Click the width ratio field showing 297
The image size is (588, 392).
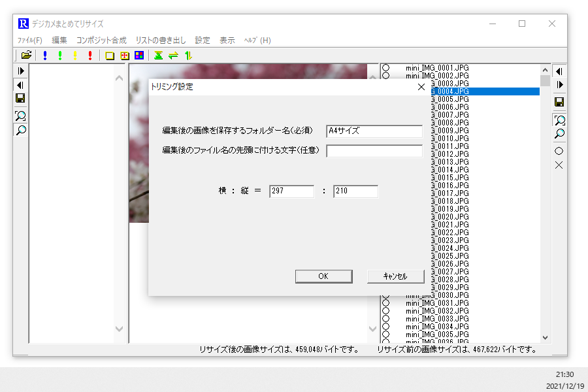click(291, 191)
